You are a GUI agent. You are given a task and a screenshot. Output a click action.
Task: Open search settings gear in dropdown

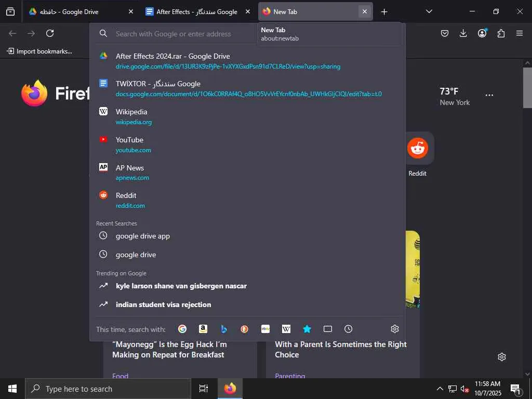pyautogui.click(x=395, y=329)
